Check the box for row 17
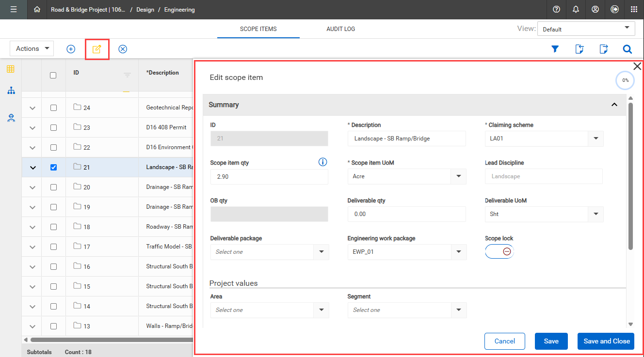This screenshot has height=357, width=644. pyautogui.click(x=53, y=247)
